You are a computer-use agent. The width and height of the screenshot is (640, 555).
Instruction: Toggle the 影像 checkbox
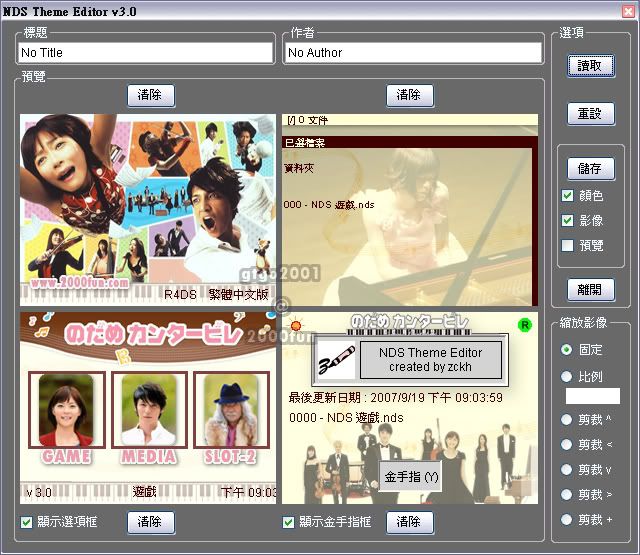pos(568,220)
